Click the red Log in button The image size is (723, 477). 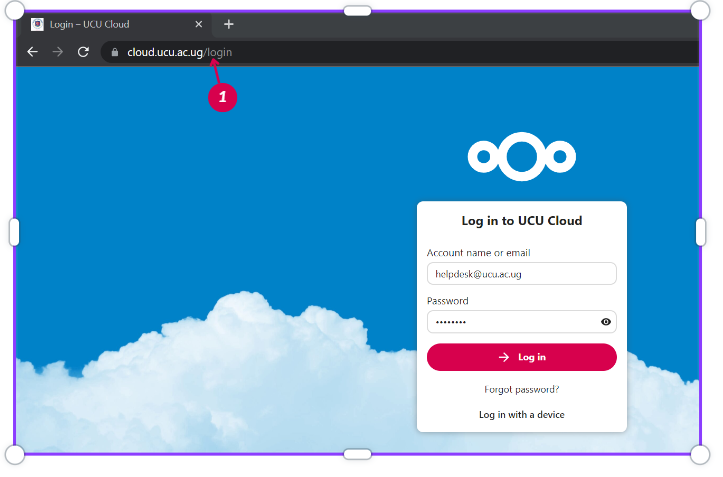(522, 357)
